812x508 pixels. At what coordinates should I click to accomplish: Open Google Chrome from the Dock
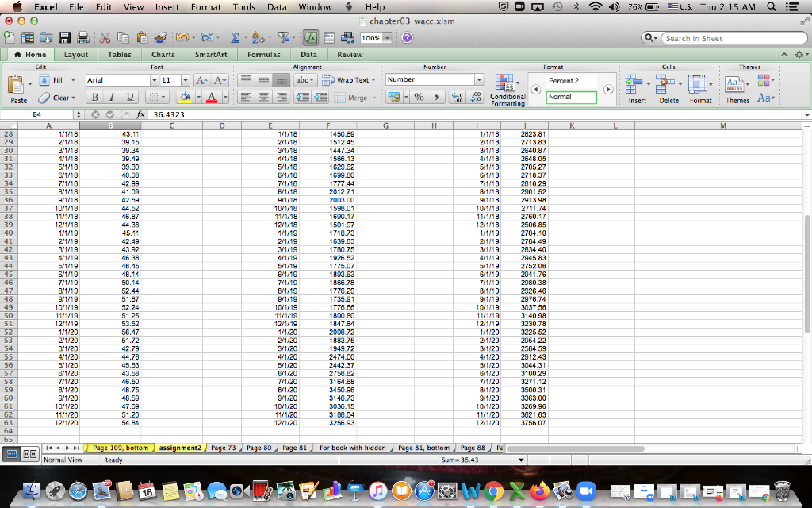click(493, 491)
